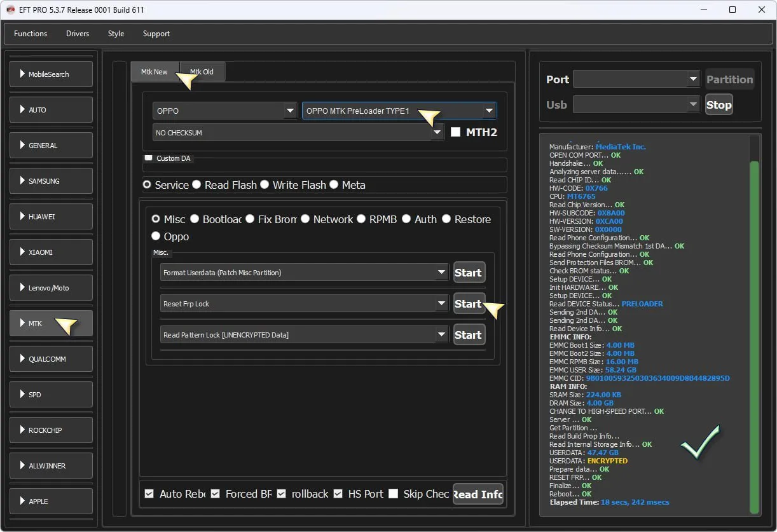Click the arrow icon beside MobileSearch

[x=22, y=74]
